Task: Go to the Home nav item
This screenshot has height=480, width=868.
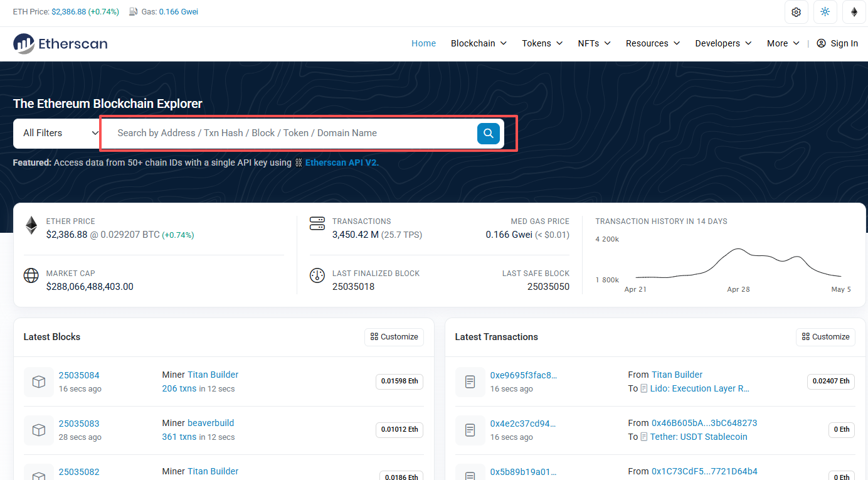Action: click(424, 43)
